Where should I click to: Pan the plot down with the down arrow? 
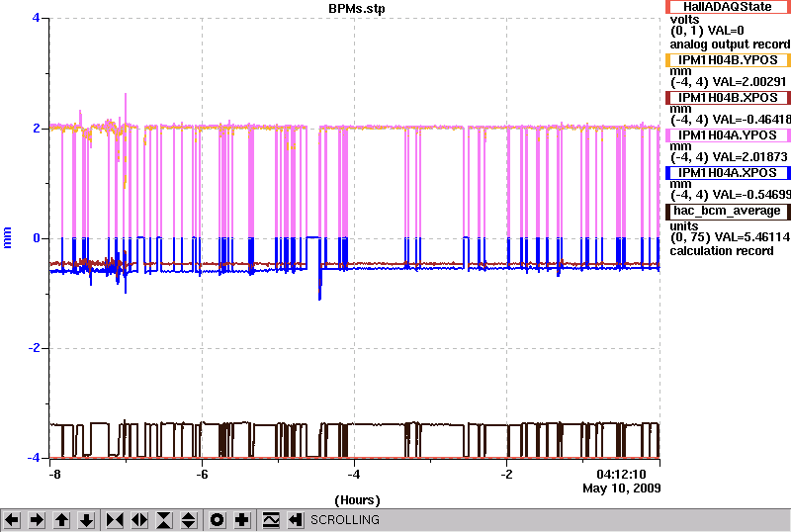[87, 520]
